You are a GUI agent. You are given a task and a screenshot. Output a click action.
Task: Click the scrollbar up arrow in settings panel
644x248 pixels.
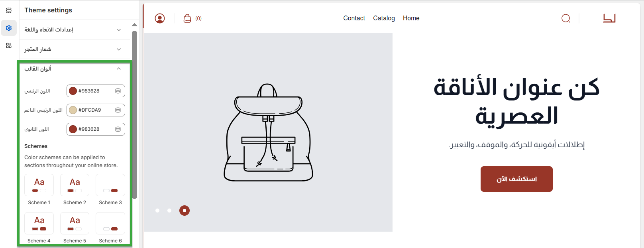point(135,25)
